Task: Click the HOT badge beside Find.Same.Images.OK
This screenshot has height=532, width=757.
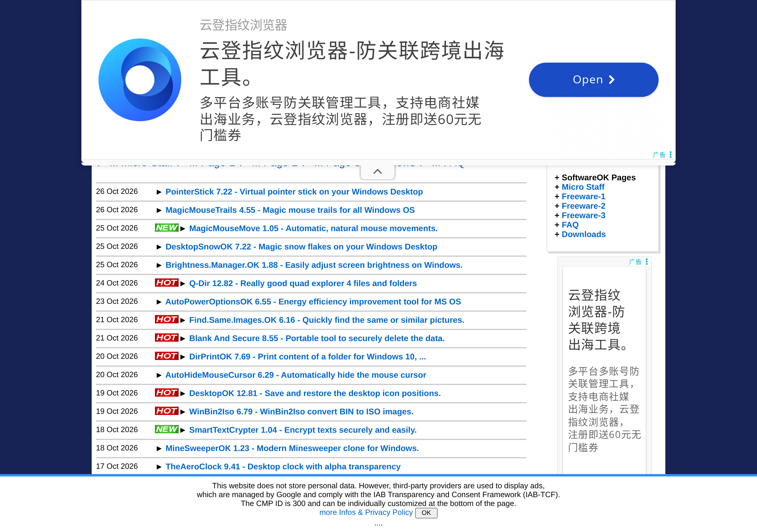Action: [x=166, y=319]
